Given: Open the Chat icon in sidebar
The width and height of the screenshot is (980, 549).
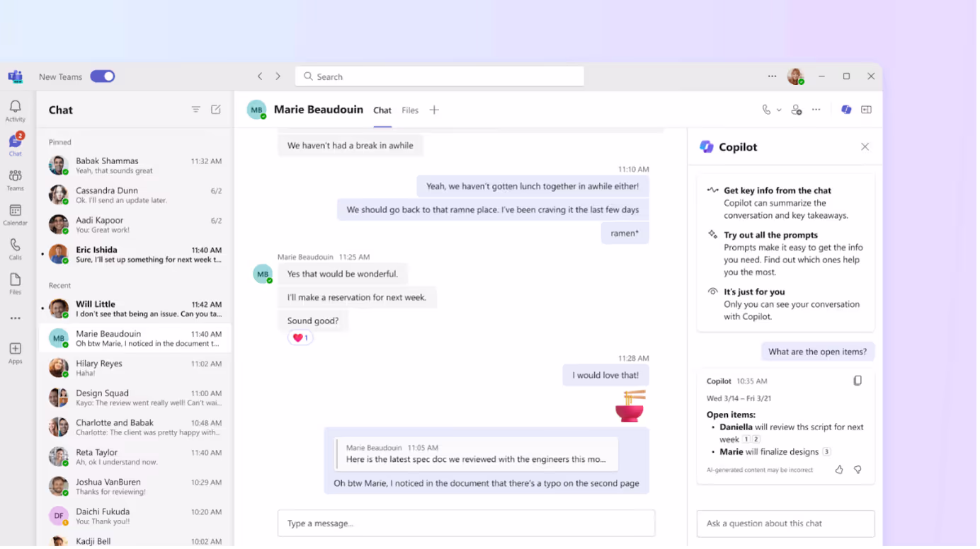Looking at the screenshot, I should click(15, 144).
